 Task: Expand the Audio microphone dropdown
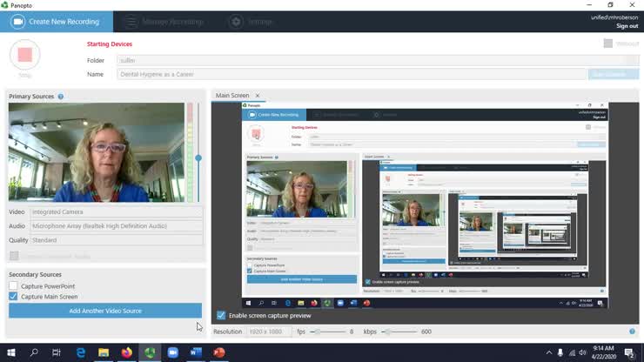[x=116, y=225]
